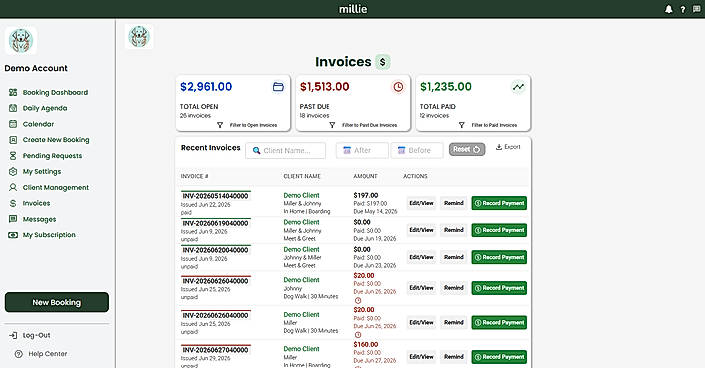Send Remind for Johnny Dog Walk invoice
This screenshot has height=368, width=705.
point(454,288)
